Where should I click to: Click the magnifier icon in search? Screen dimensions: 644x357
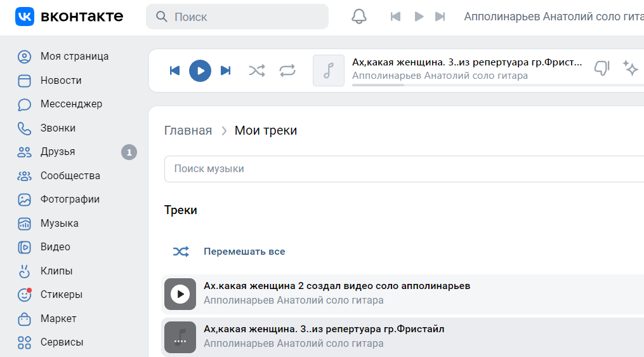pyautogui.click(x=162, y=17)
